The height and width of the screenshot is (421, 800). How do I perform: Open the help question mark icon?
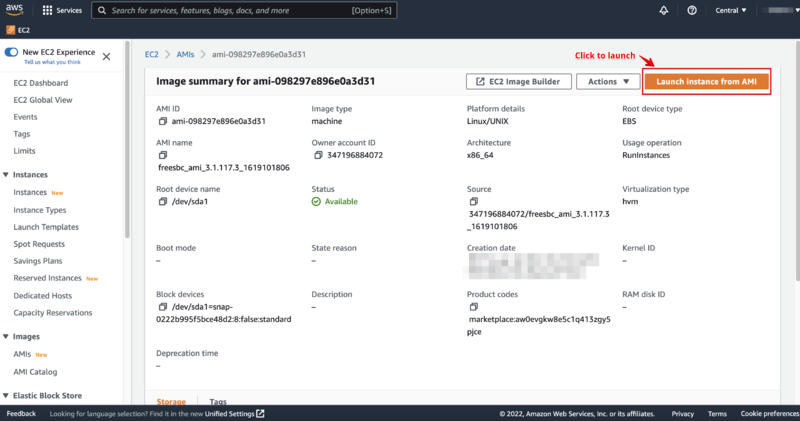692,10
